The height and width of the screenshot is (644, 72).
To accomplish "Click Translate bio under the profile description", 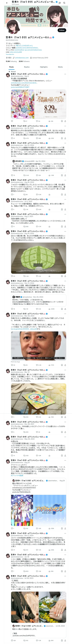I will point(10,54).
